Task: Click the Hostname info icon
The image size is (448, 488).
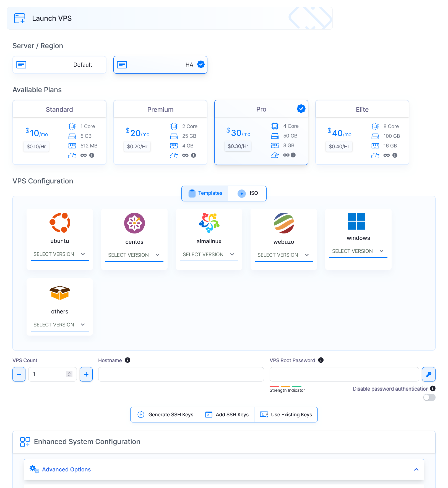Action: 127,360
